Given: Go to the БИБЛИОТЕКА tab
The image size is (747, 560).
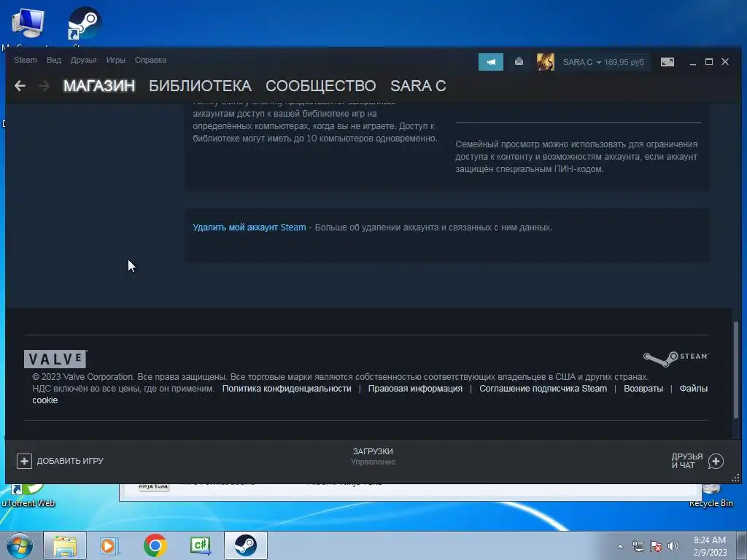Looking at the screenshot, I should (x=200, y=86).
